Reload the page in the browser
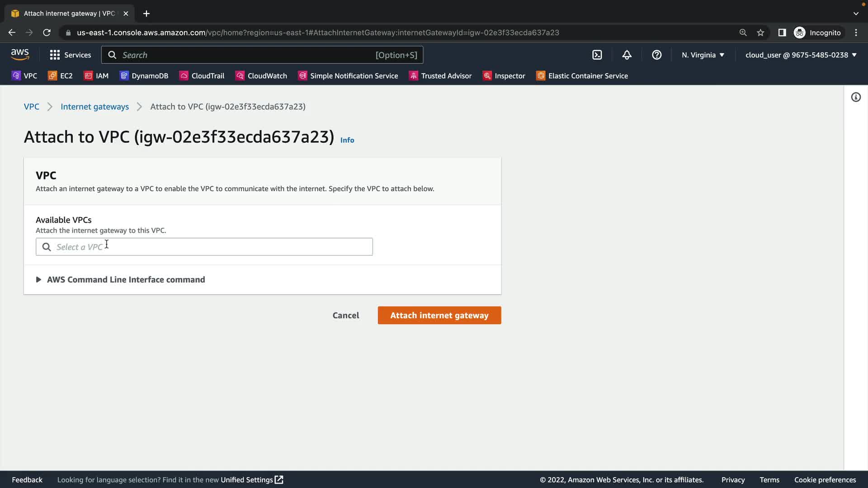Image resolution: width=868 pixels, height=488 pixels. coord(47,33)
